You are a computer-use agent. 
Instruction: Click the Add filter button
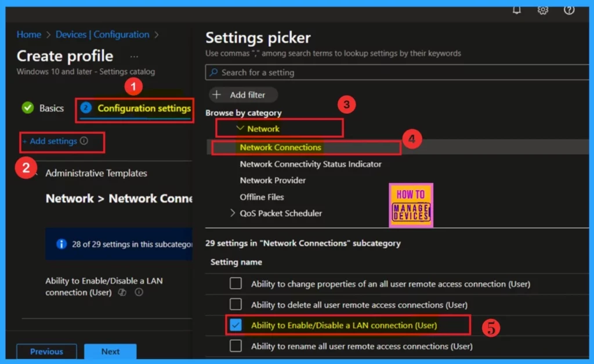(x=243, y=94)
